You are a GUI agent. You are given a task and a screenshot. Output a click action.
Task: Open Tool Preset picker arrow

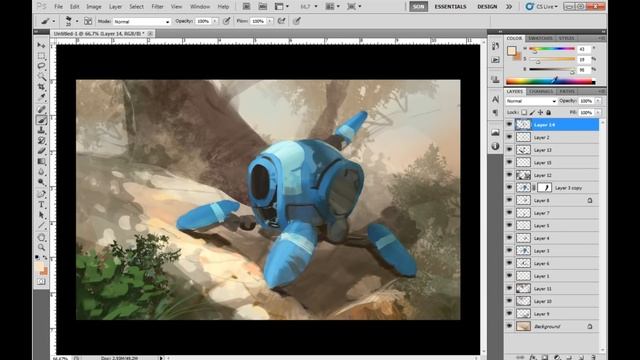coord(53,21)
